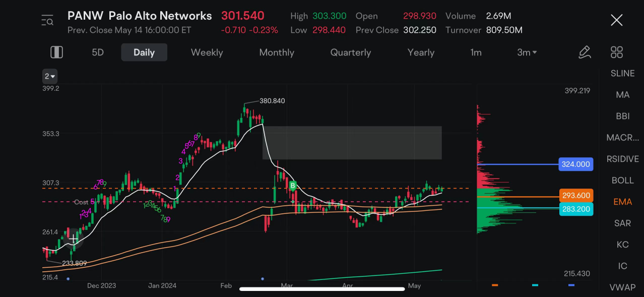
Task: Open the 2 indicator count dropdown
Action: coord(50,77)
